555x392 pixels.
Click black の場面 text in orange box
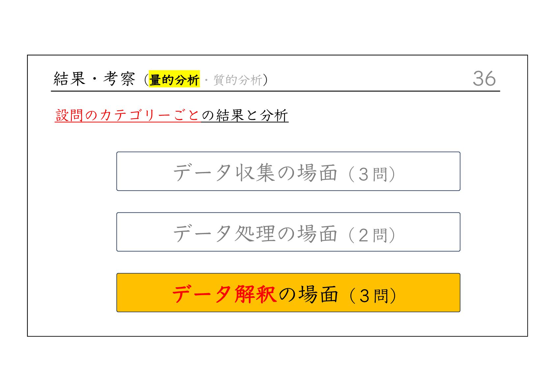308,294
